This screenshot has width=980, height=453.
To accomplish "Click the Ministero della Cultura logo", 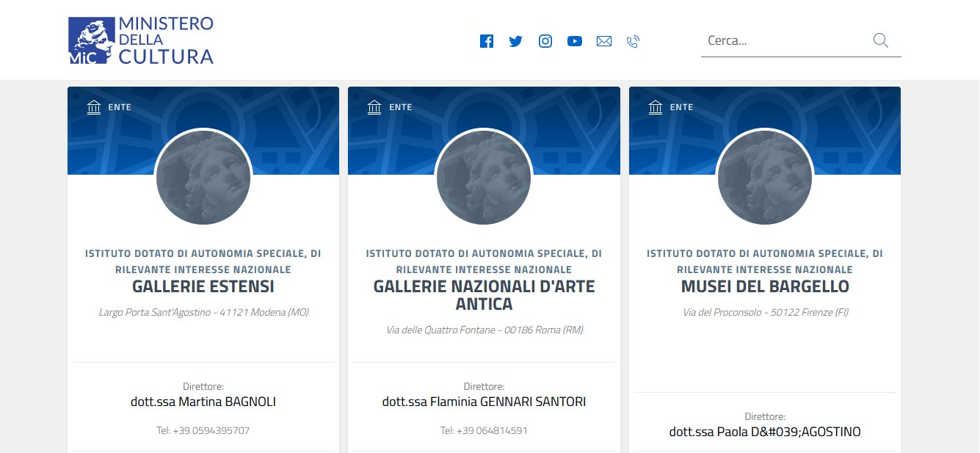I will click(x=139, y=40).
